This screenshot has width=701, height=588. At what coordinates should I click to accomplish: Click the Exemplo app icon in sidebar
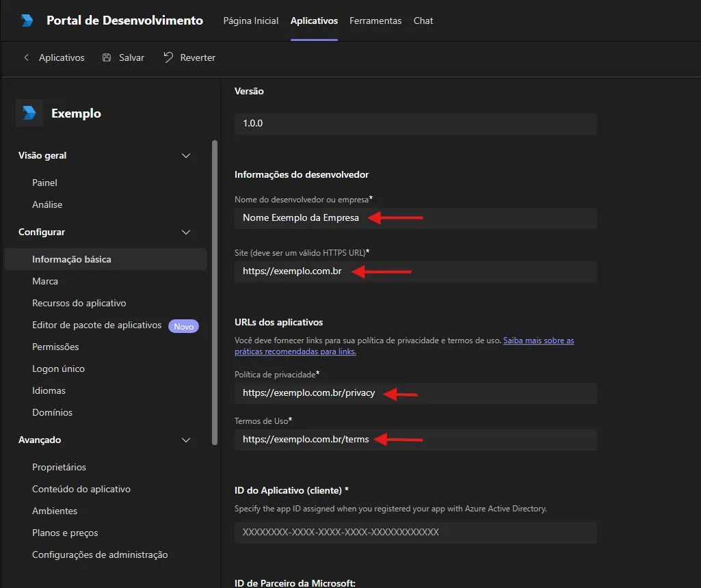[29, 113]
